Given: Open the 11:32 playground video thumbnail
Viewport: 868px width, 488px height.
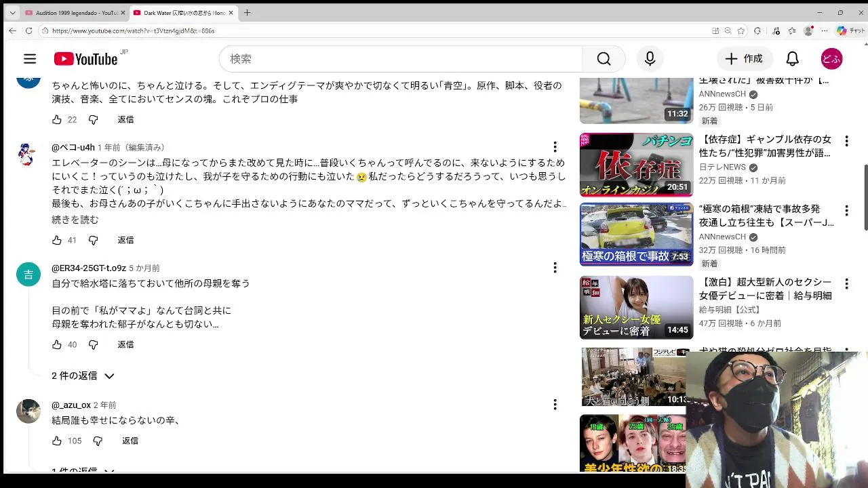Looking at the screenshot, I should [636, 100].
